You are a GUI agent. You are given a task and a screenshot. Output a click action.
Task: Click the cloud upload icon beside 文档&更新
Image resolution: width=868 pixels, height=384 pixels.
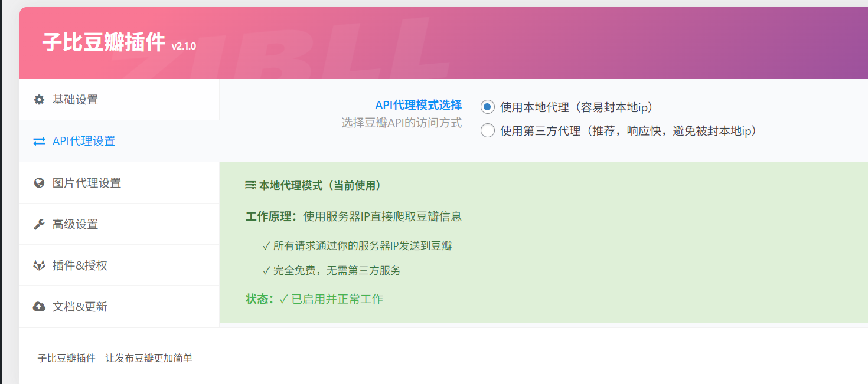[38, 307]
